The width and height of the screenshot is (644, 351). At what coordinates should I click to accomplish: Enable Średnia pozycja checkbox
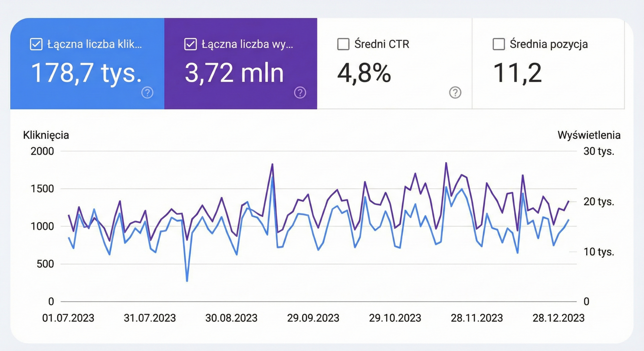(499, 44)
